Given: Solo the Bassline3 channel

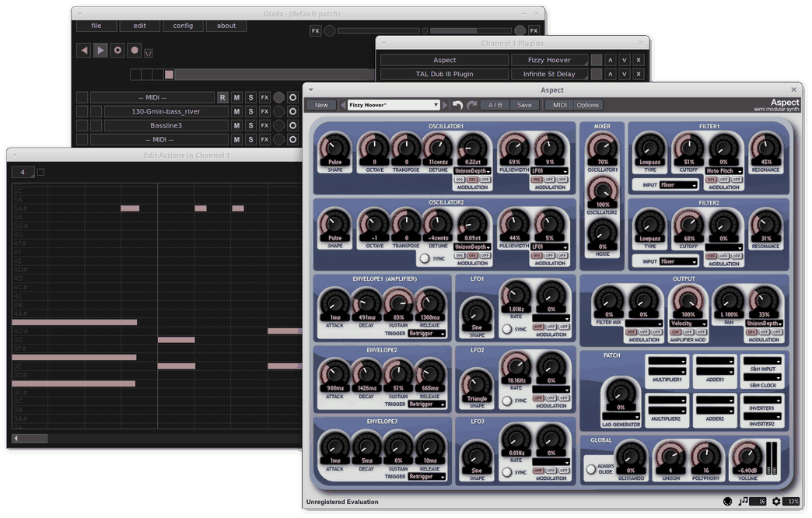Looking at the screenshot, I should pos(250,125).
